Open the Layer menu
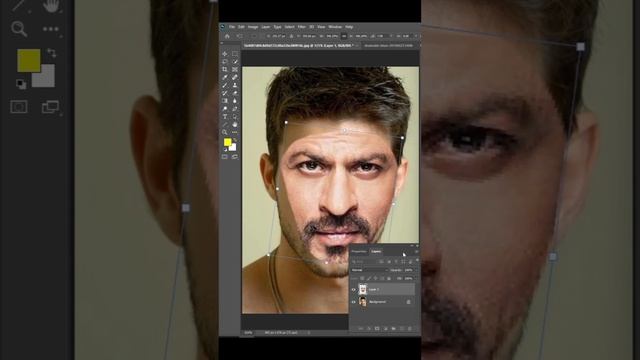This screenshot has height=360, width=640. [266, 27]
